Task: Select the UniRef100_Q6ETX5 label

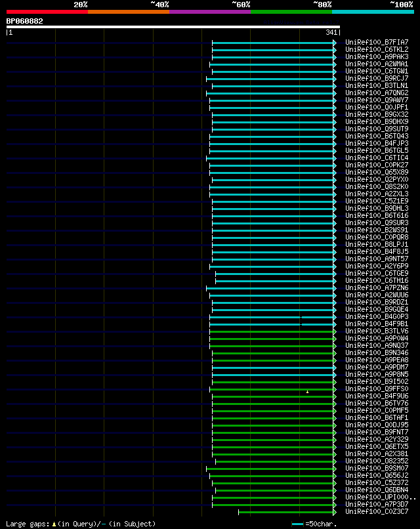Action: click(377, 447)
